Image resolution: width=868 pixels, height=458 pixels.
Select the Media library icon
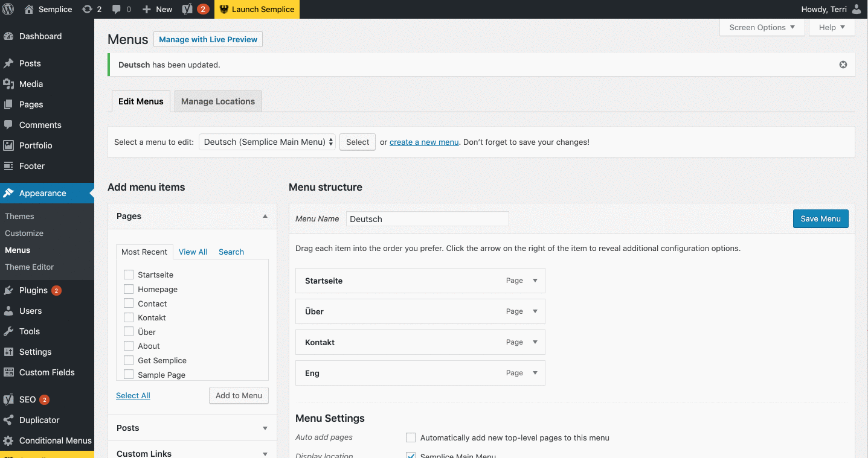point(10,84)
